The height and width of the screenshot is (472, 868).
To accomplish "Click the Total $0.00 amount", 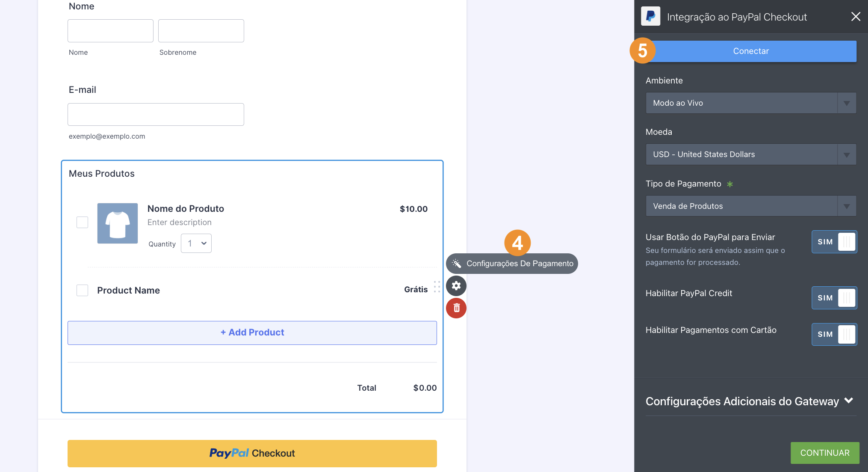I will (425, 388).
